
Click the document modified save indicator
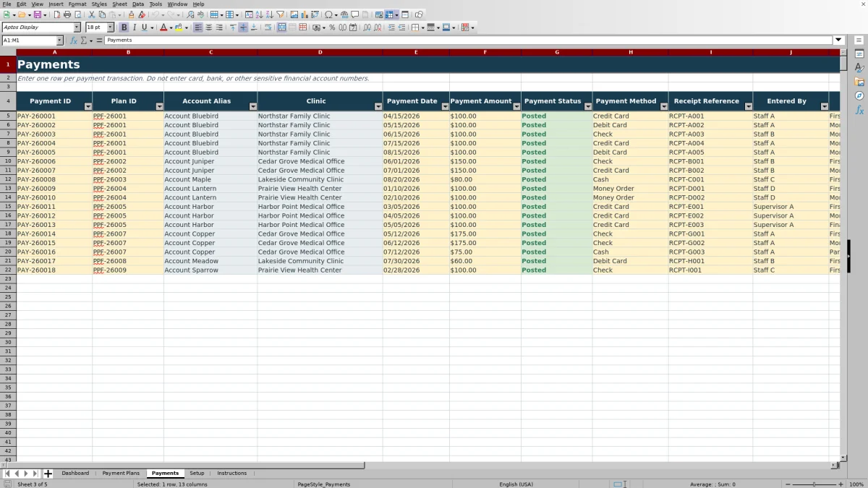point(7,484)
